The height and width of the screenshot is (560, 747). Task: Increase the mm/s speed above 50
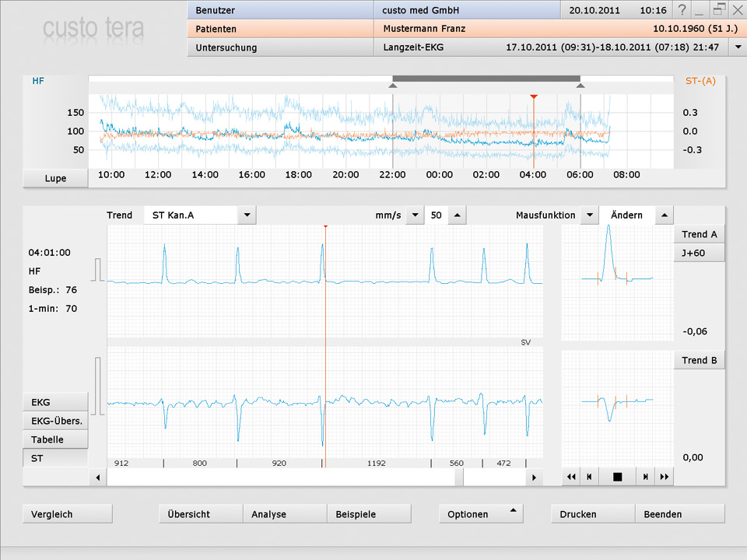(458, 215)
